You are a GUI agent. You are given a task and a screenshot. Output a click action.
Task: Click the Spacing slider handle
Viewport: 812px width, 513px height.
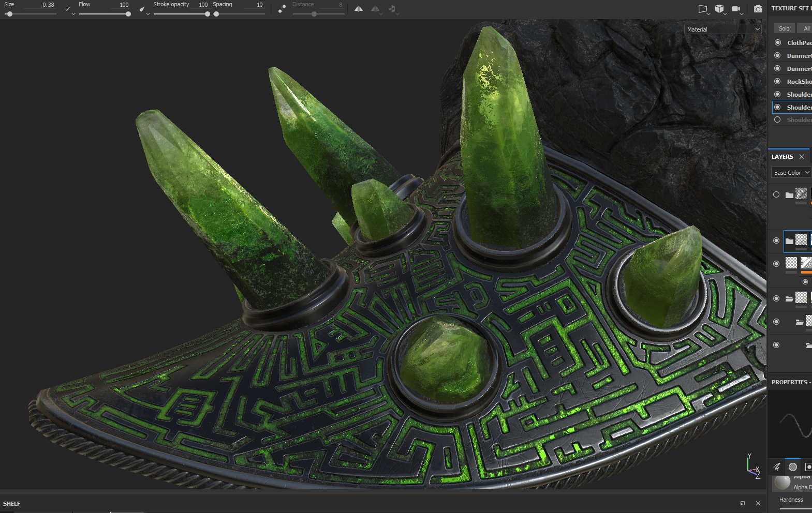click(x=216, y=14)
